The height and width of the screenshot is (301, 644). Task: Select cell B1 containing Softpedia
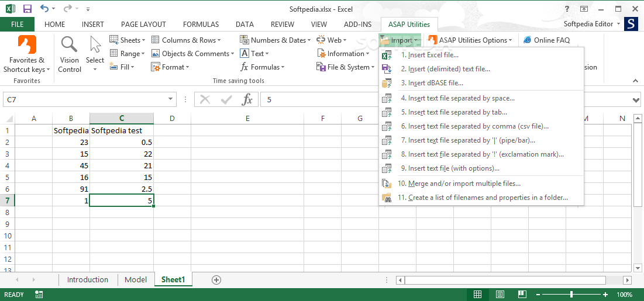pyautogui.click(x=71, y=130)
